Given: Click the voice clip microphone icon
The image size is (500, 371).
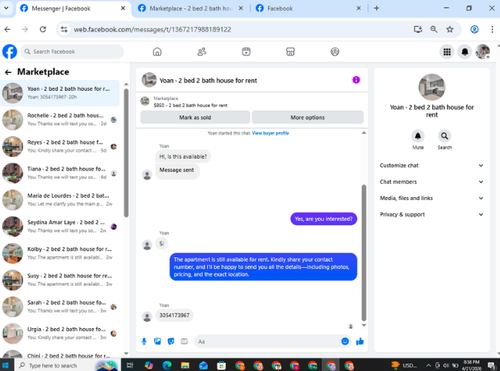Looking at the screenshot, I should (x=144, y=341).
